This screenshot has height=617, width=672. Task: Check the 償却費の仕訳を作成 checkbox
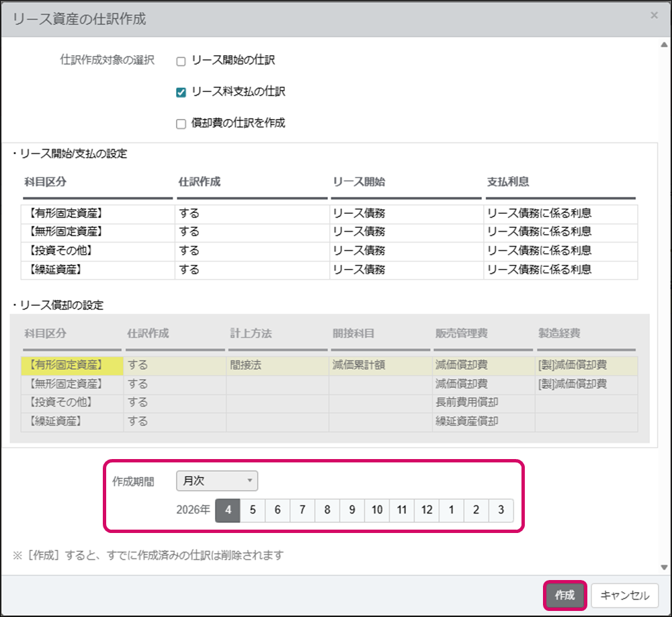[181, 124]
